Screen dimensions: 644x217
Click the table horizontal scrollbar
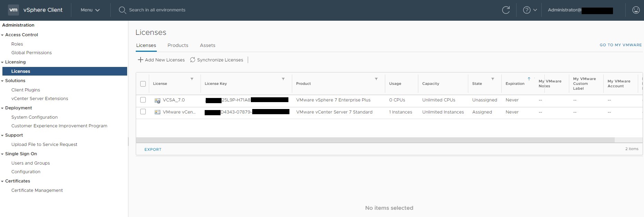[x=375, y=140]
